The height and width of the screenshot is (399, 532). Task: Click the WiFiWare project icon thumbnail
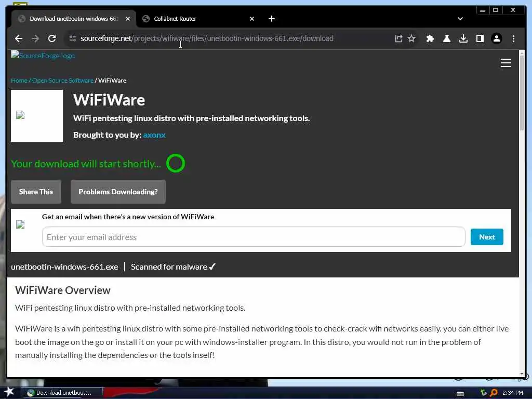point(37,116)
